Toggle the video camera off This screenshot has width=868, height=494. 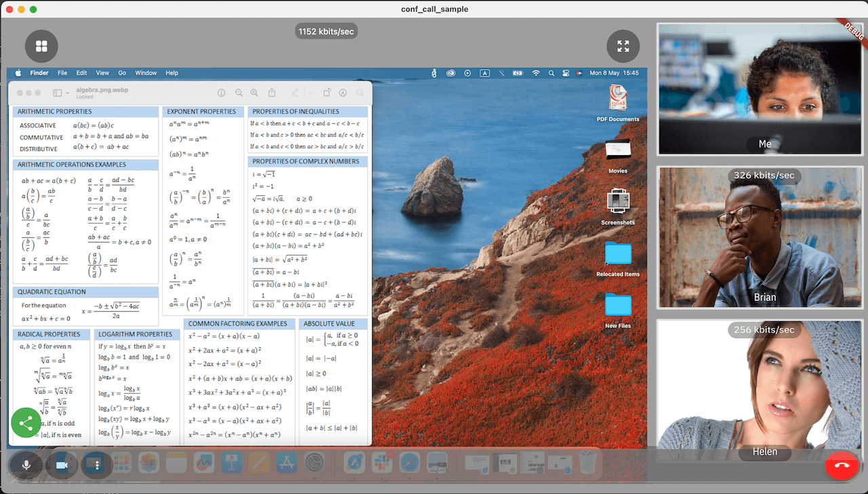coord(62,465)
